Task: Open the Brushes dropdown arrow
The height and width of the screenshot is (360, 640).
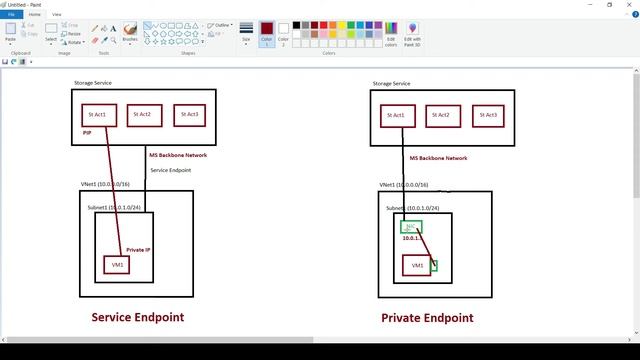Action: [x=130, y=44]
